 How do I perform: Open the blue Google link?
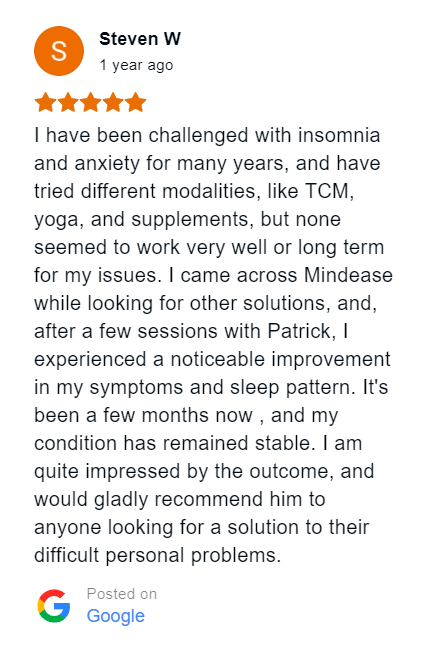point(115,616)
